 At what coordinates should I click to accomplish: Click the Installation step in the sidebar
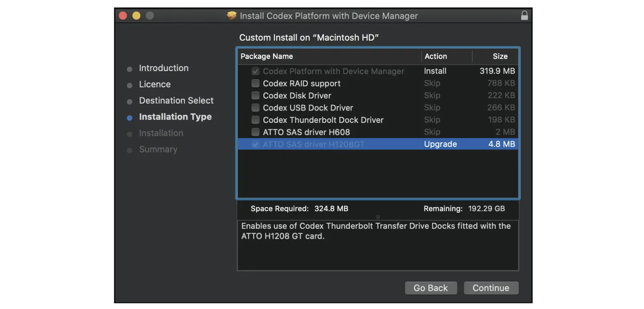click(x=161, y=133)
